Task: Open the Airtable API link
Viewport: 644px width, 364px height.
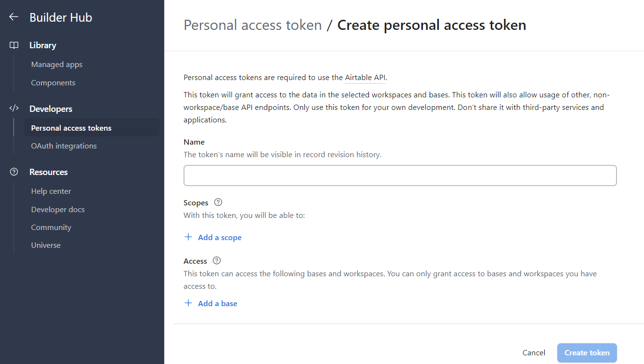Action: 365,77
